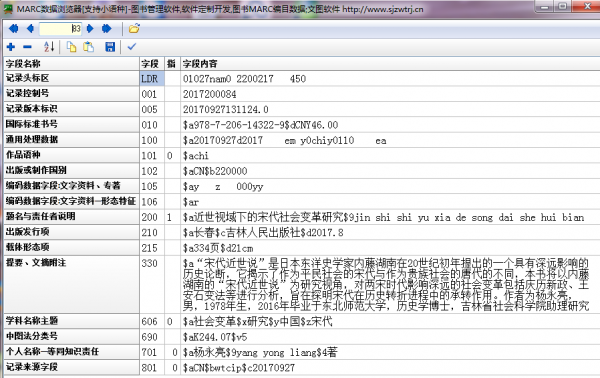Click the content $a334页$d21cm

pyautogui.click(x=218, y=248)
